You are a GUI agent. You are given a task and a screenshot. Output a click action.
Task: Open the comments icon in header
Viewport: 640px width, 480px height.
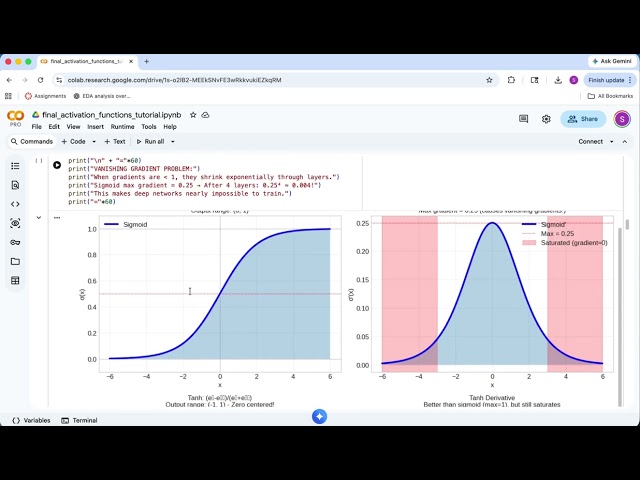tap(523, 119)
